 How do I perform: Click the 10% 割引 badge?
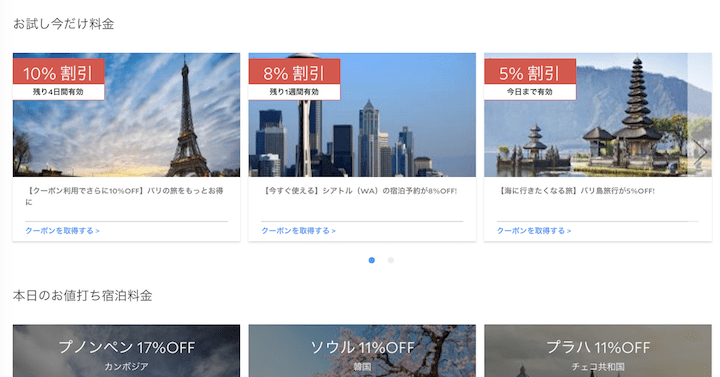pos(58,72)
